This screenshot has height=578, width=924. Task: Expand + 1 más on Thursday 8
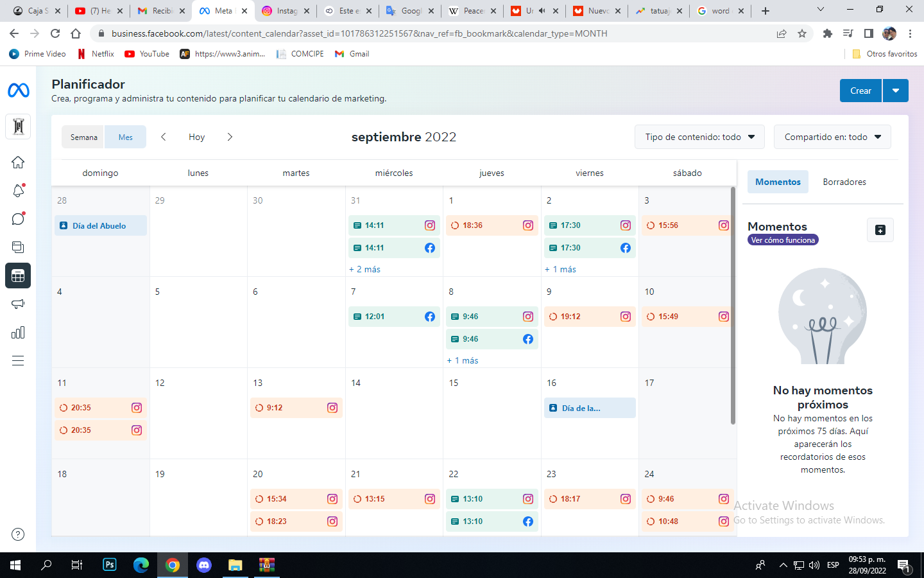point(463,361)
